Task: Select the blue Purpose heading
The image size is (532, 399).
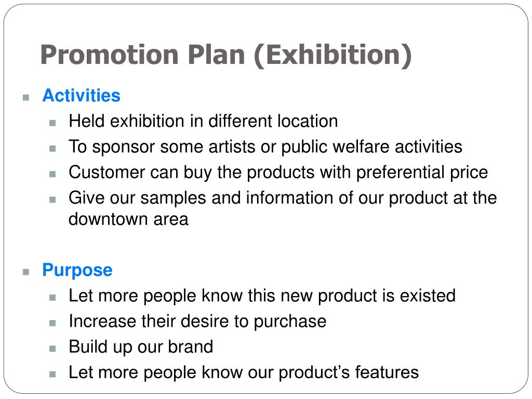Action: (77, 270)
